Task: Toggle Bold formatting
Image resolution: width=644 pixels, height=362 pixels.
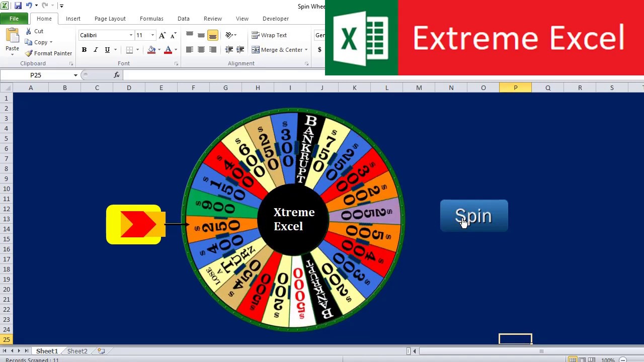Action: click(x=84, y=50)
